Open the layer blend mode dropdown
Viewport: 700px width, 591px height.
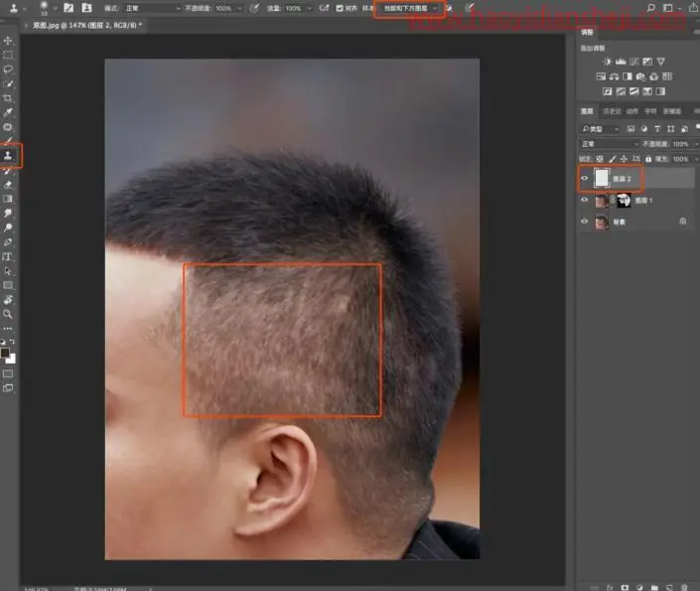coord(610,144)
